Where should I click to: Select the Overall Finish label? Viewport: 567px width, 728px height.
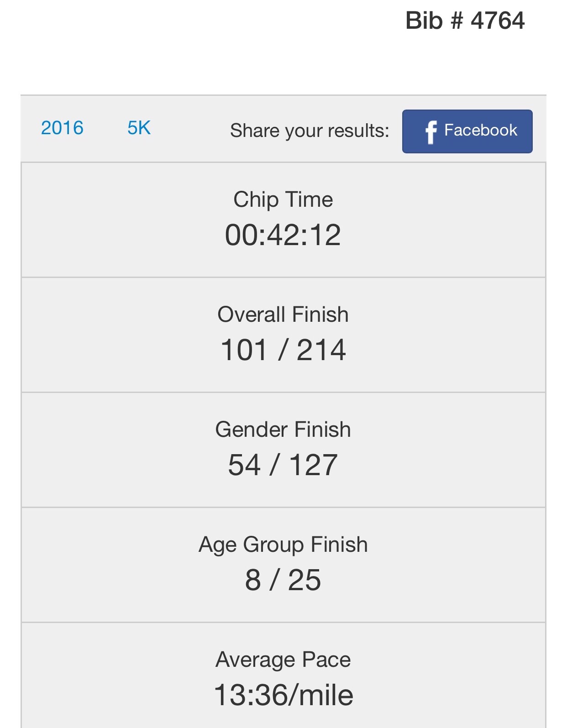pos(283,314)
